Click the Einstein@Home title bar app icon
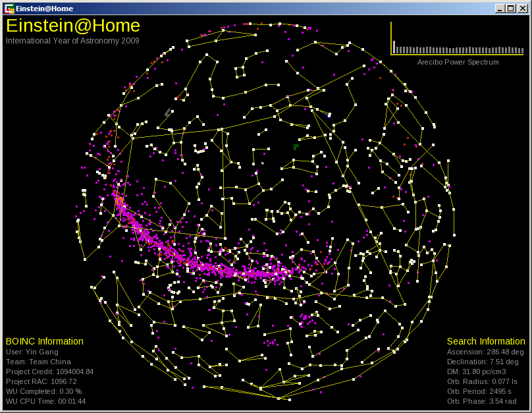Screen dimensions: 532x413 pos(9,9)
